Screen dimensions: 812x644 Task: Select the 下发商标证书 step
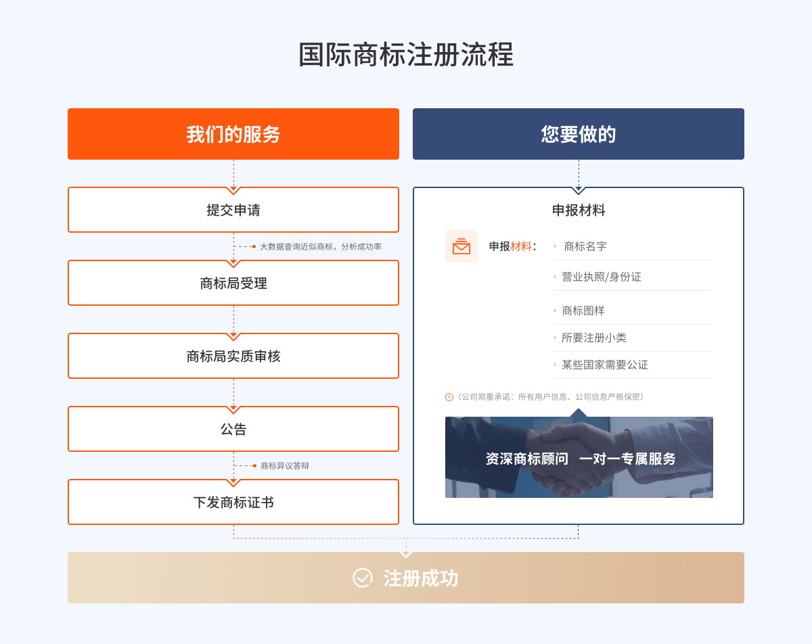pyautogui.click(x=233, y=503)
